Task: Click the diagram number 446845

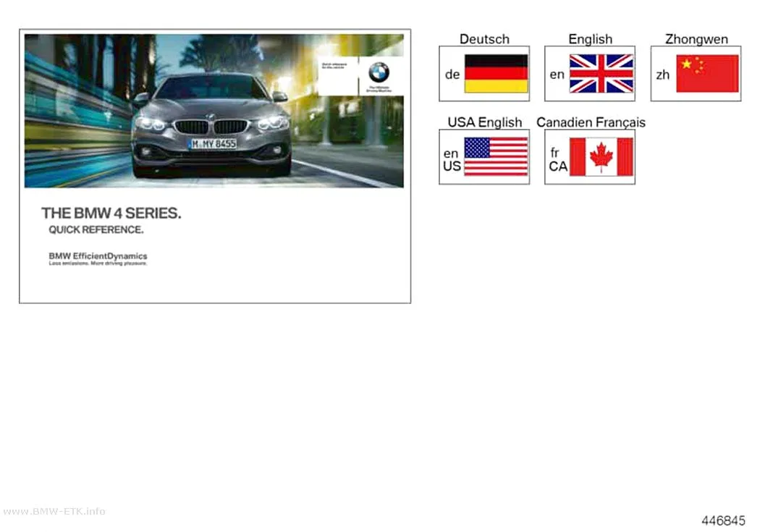Action: click(723, 520)
